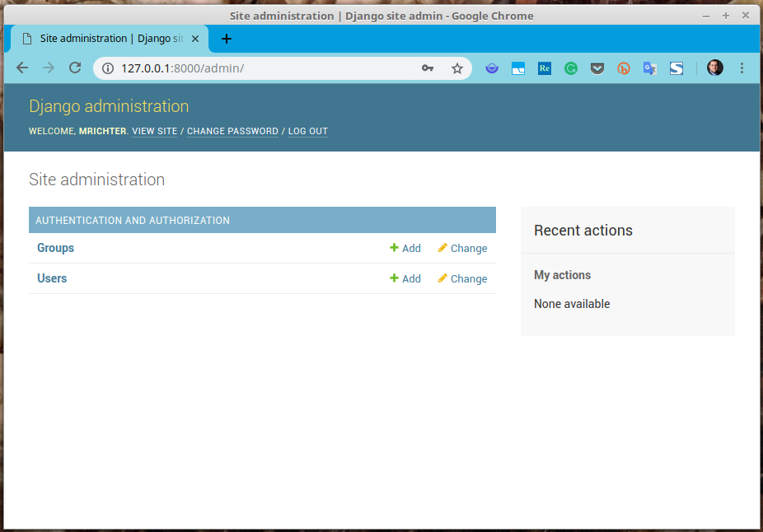Add a new group
Screen dimensions: 763x532
(x=405, y=248)
